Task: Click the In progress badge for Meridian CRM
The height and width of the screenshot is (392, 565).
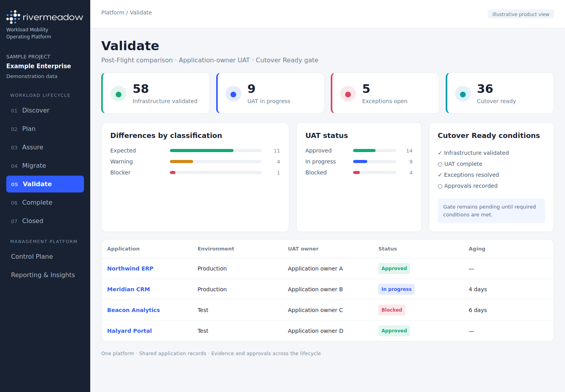Action: tap(397, 289)
